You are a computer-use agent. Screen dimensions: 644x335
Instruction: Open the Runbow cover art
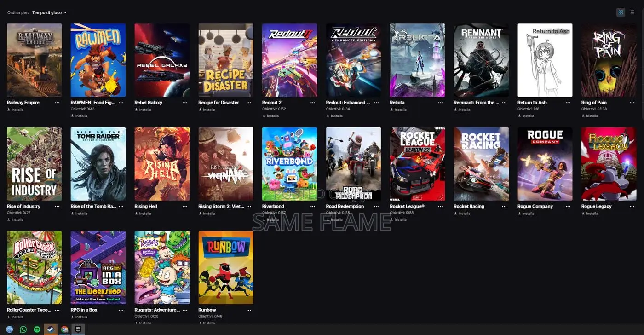click(226, 268)
